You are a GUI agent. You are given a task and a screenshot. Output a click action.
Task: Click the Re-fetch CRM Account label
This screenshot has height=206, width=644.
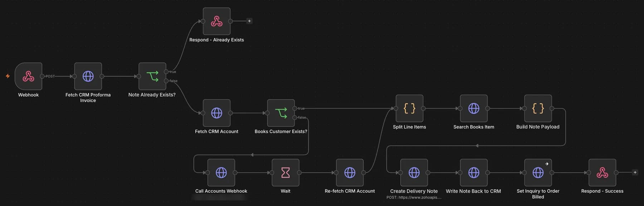point(350,191)
